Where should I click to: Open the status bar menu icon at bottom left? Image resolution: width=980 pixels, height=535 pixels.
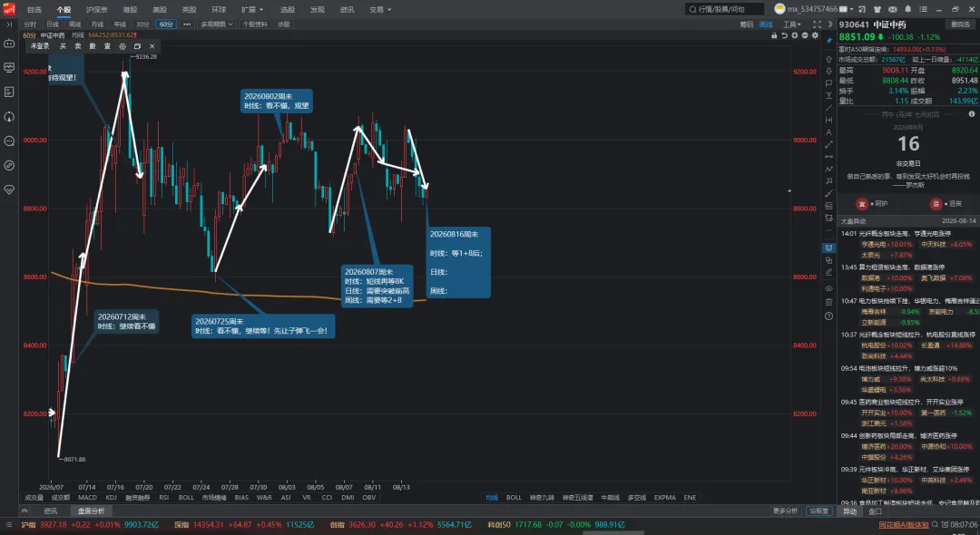9,525
